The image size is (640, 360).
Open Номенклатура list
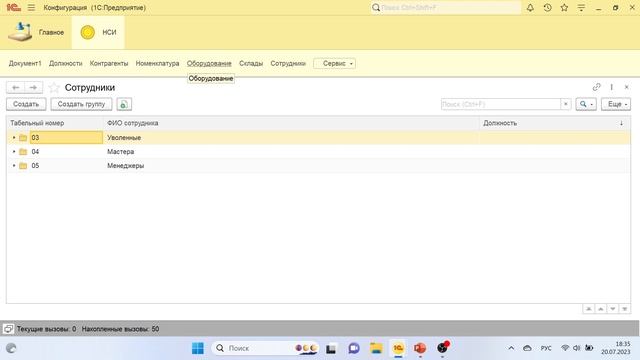click(157, 63)
